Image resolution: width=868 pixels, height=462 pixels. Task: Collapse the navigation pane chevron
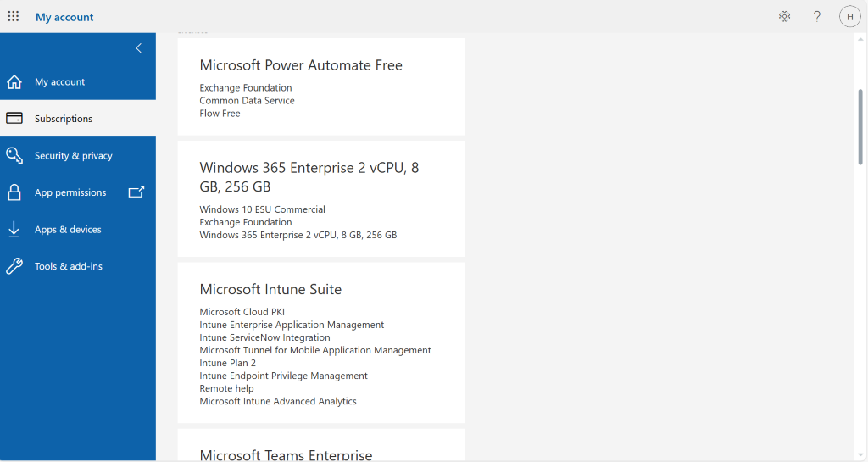click(138, 48)
